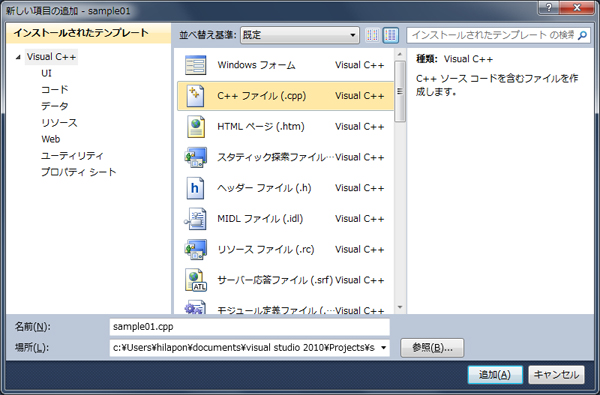Click the 参照(B)... browse button
600x395 pixels.
click(x=432, y=348)
